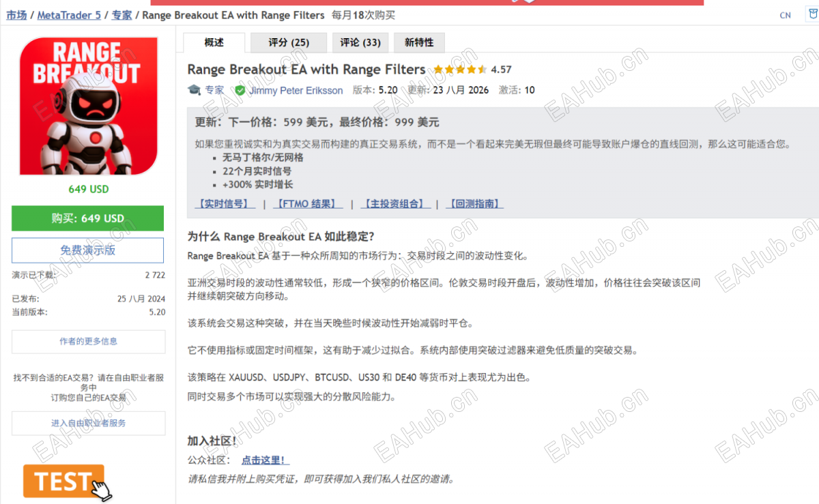This screenshot has width=819, height=504.
Task: Open the 【实时信号】 link
Action: 225,203
